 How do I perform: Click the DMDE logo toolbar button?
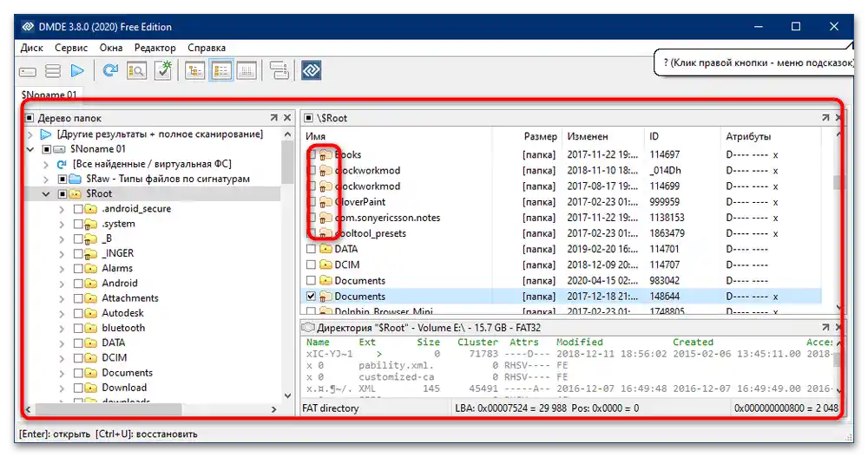(x=311, y=70)
